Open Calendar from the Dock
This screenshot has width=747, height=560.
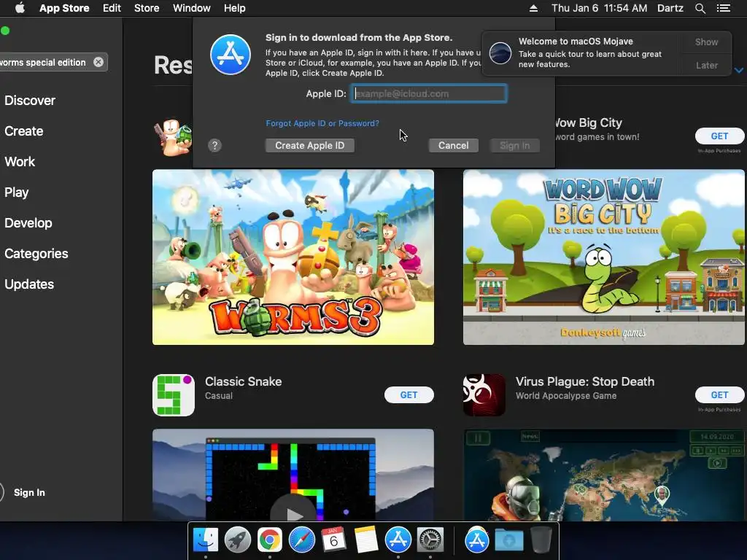click(x=334, y=540)
